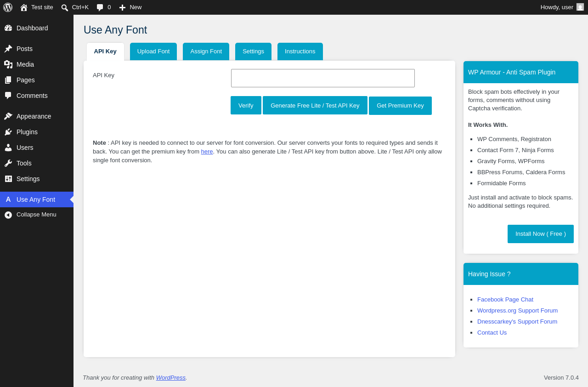Click the Plugins plug icon
Image resolution: width=588 pixels, height=387 pixels.
(x=8, y=132)
